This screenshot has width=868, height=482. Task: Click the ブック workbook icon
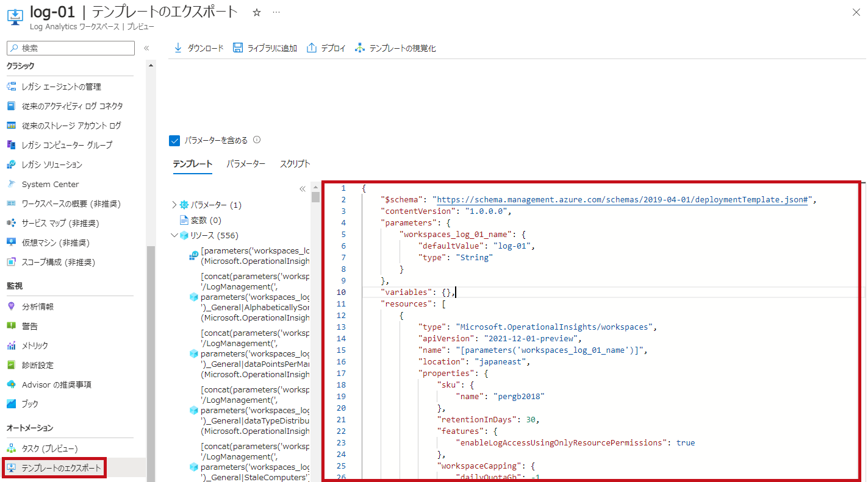(11, 403)
